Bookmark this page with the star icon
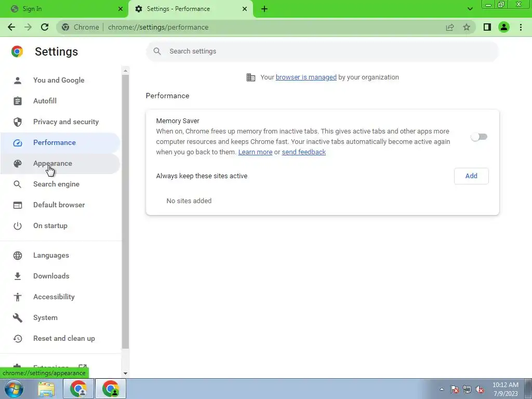The width and height of the screenshot is (532, 399). [x=467, y=27]
